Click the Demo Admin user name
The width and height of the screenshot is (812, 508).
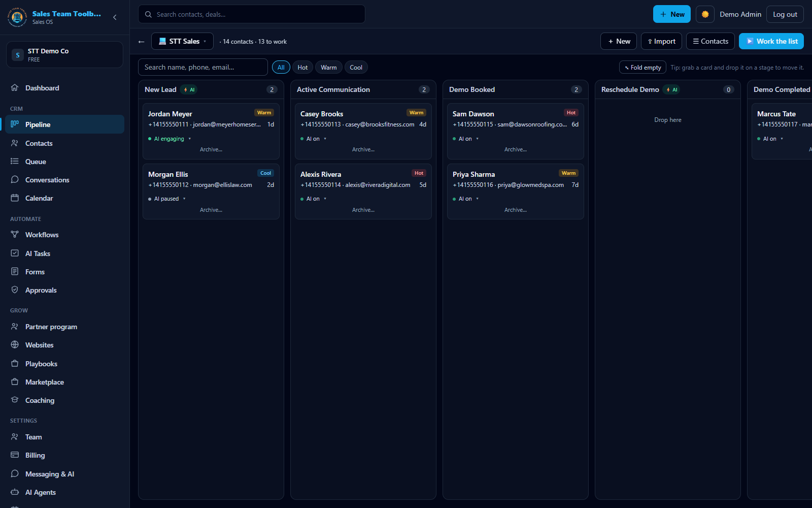point(740,14)
